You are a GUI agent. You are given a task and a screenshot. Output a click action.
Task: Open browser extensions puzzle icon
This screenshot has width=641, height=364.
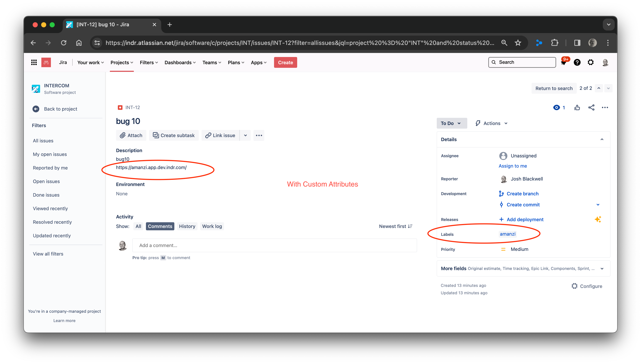click(554, 43)
